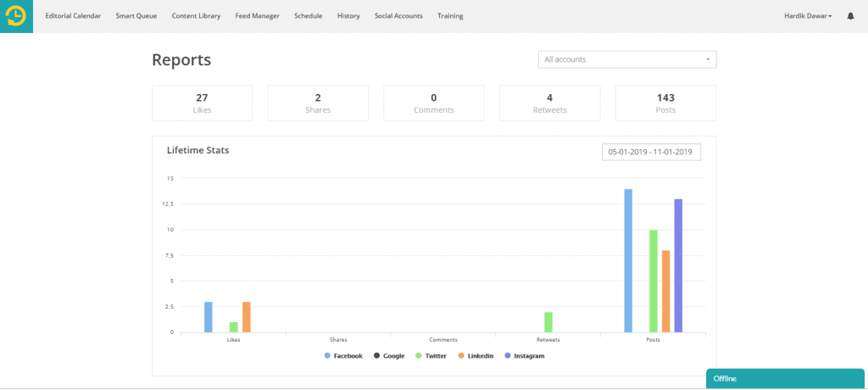
Task: Open Social Accounts
Action: pyautogui.click(x=398, y=16)
